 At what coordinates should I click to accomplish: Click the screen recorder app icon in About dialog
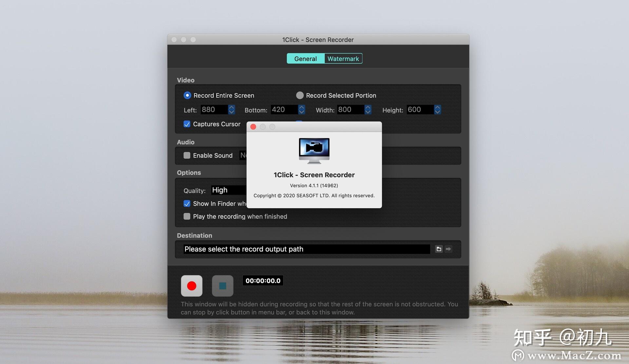pyautogui.click(x=314, y=151)
